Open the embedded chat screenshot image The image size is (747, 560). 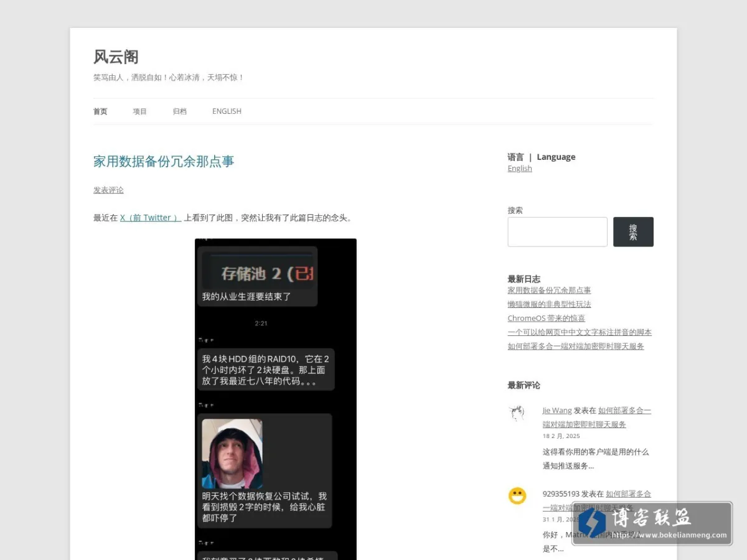276,399
